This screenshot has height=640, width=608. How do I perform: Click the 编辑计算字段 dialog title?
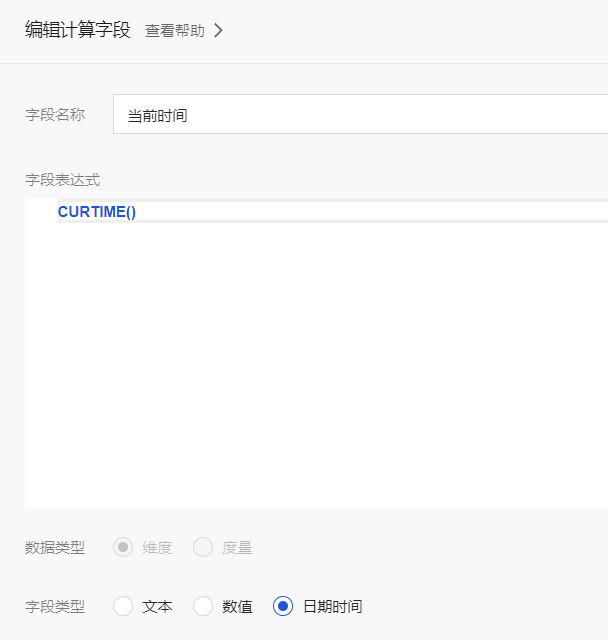tap(78, 30)
